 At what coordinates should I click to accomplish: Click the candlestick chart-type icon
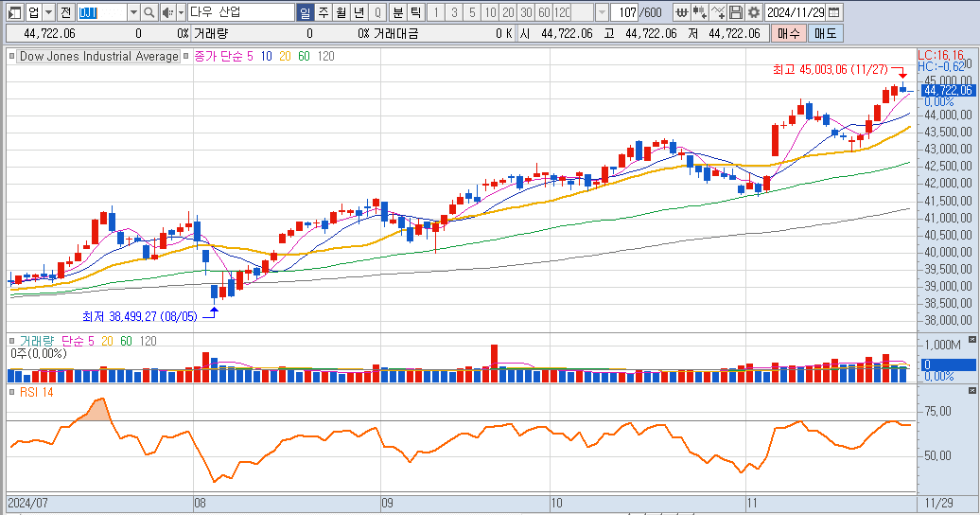click(700, 12)
